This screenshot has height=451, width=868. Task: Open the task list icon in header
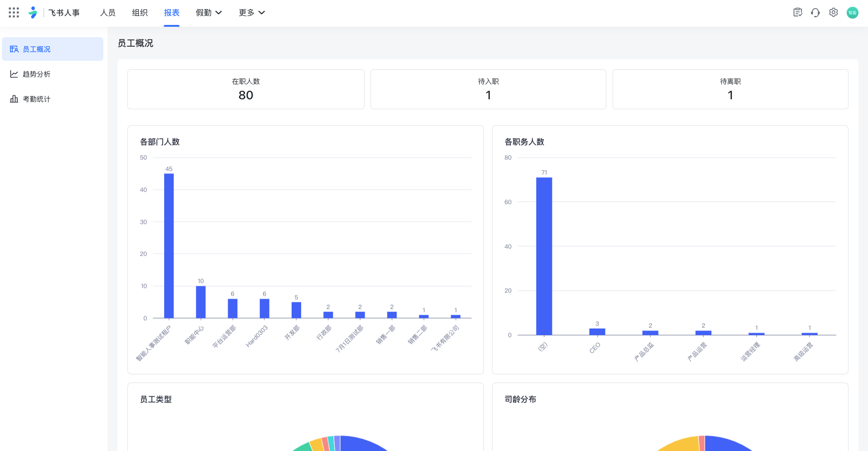coord(798,13)
